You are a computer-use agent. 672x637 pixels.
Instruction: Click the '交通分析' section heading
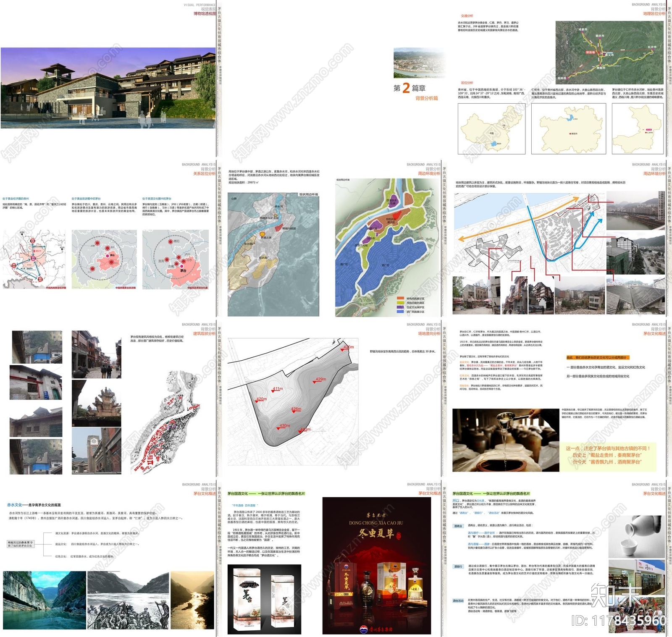(467, 16)
